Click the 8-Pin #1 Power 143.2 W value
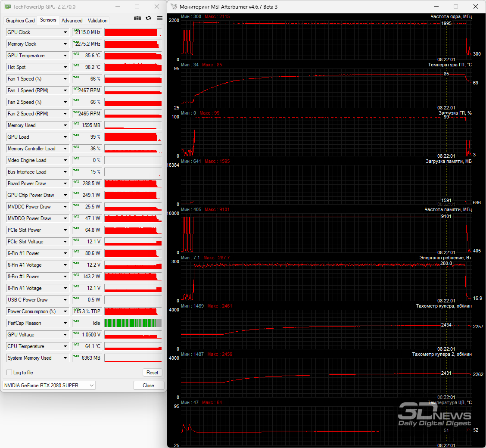Screen dimensions: 486x448 [x=87, y=277]
